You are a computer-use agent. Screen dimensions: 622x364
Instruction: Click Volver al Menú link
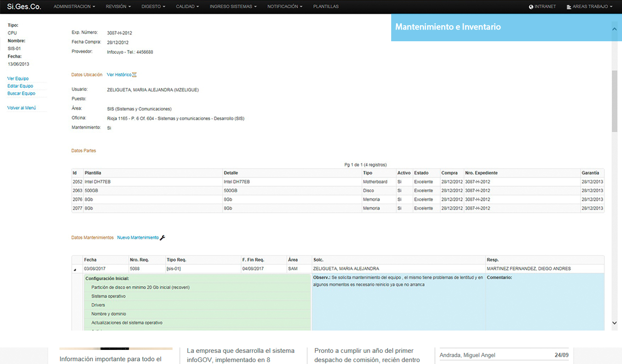[21, 108]
